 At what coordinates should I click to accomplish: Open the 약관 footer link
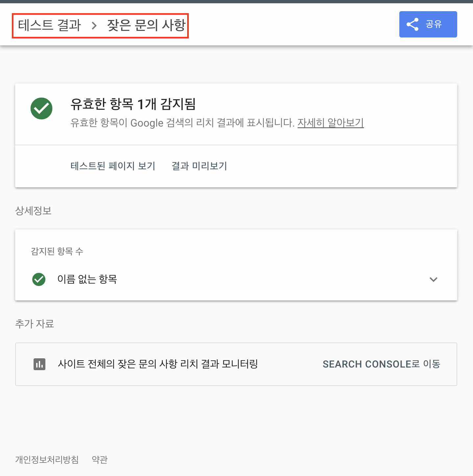100,460
